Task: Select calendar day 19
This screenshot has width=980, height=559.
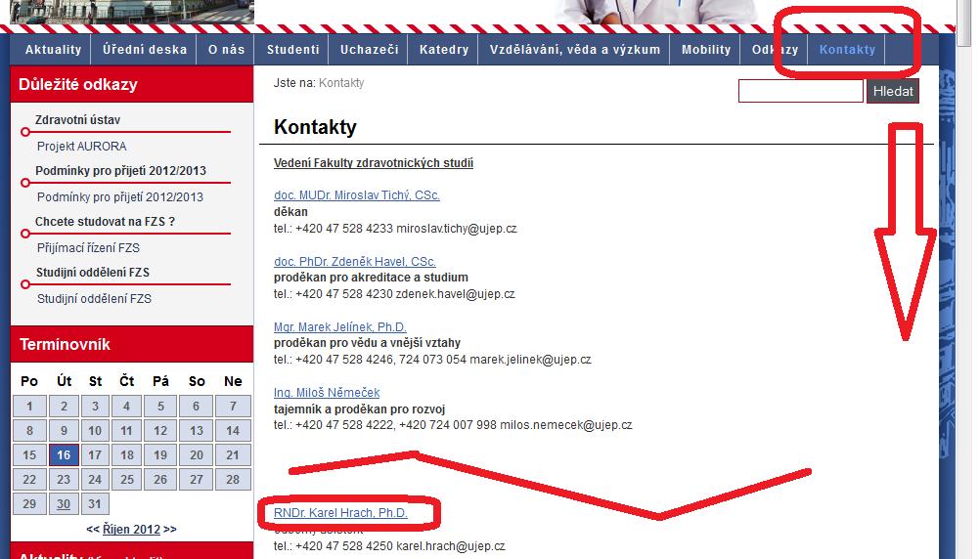Action: point(160,454)
